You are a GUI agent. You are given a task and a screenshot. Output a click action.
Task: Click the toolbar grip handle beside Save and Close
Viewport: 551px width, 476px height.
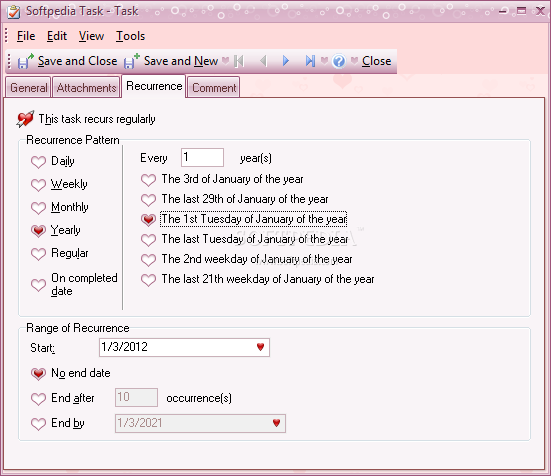[9, 61]
